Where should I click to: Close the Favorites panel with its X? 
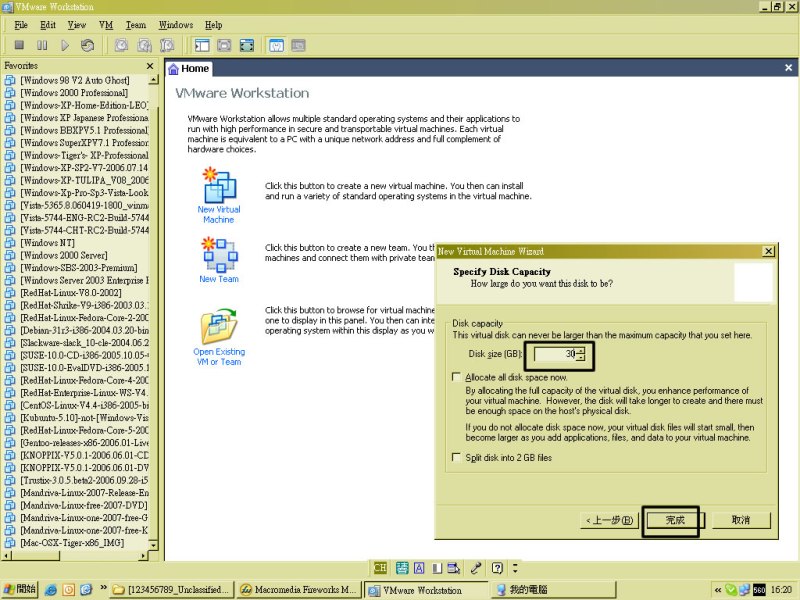(x=149, y=66)
